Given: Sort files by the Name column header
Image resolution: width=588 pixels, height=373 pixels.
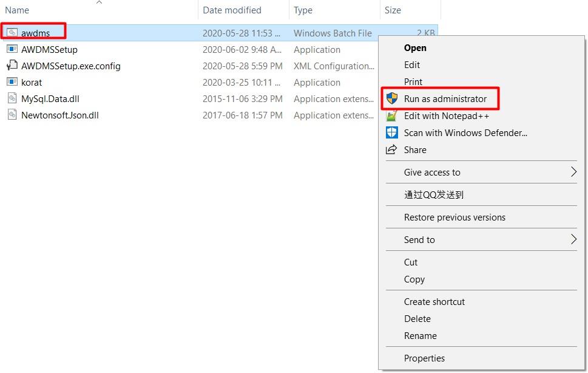Looking at the screenshot, I should 17,10.
